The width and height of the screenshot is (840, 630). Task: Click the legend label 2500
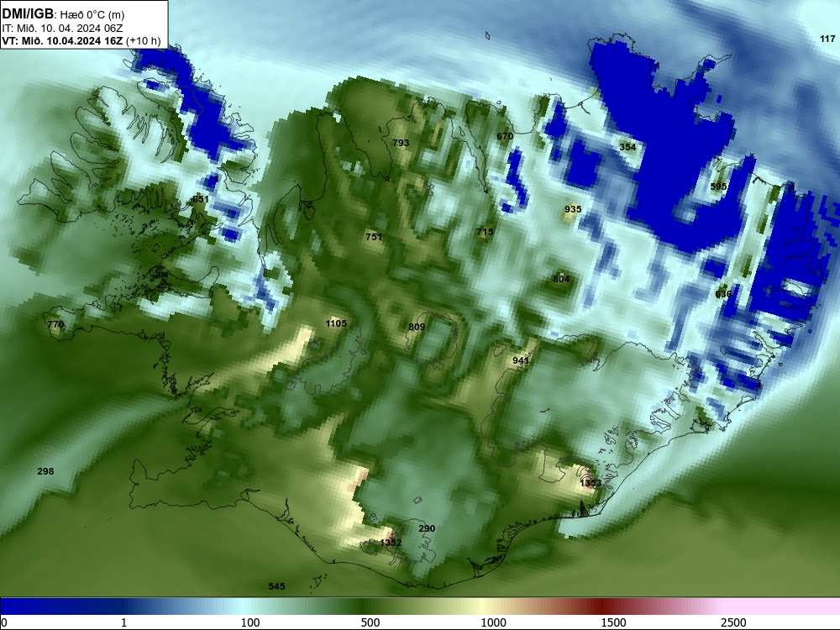pyautogui.click(x=733, y=622)
